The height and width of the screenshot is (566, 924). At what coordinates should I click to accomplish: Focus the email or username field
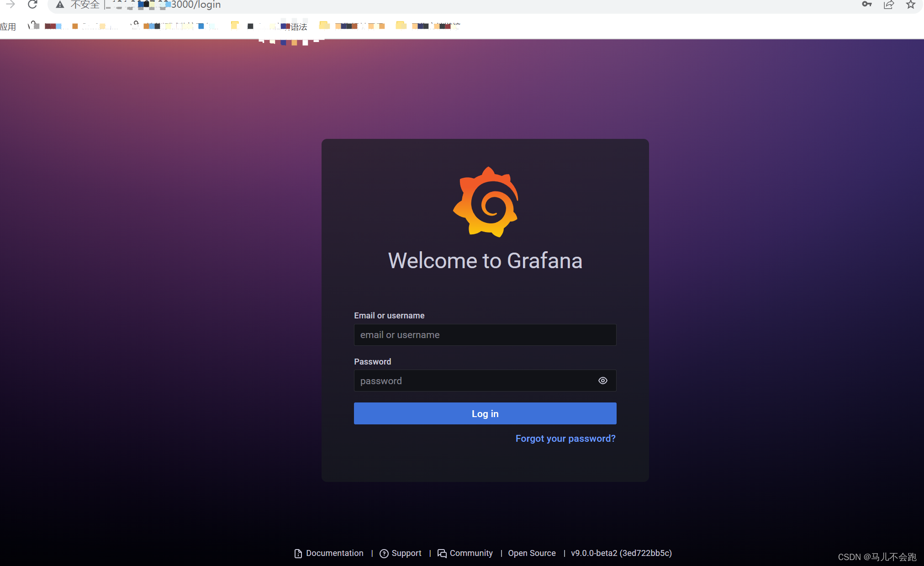[485, 335]
